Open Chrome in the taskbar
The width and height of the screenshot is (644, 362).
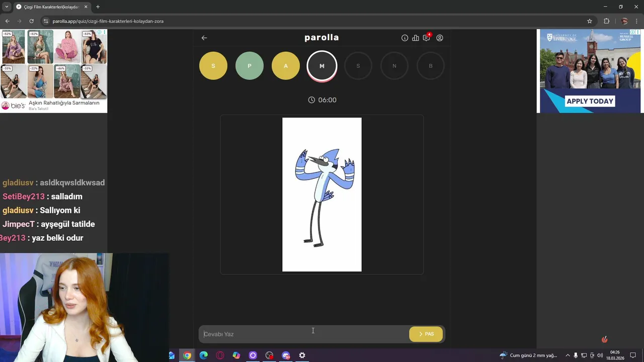click(187, 355)
